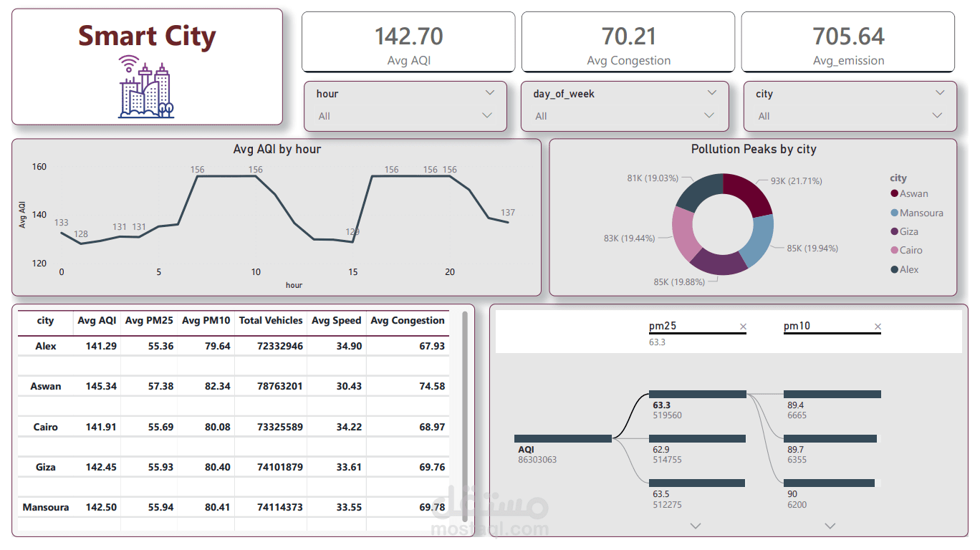Open the city slicer's All dropdown
Viewport: 980px width, 550px height.
tap(850, 116)
